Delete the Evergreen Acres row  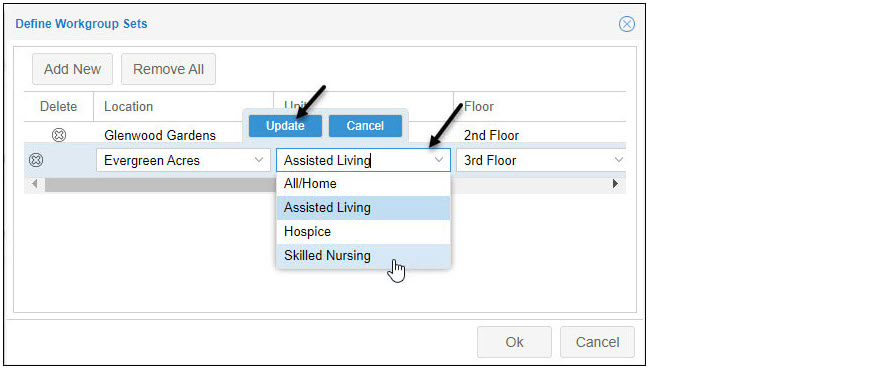(x=36, y=160)
